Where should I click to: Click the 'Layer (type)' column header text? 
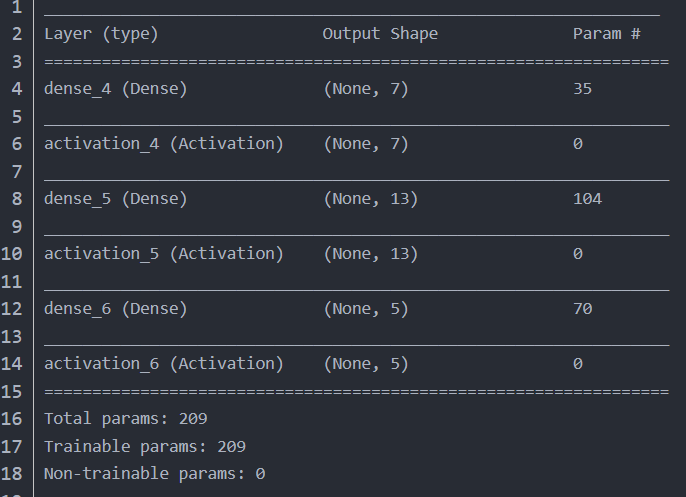(101, 34)
